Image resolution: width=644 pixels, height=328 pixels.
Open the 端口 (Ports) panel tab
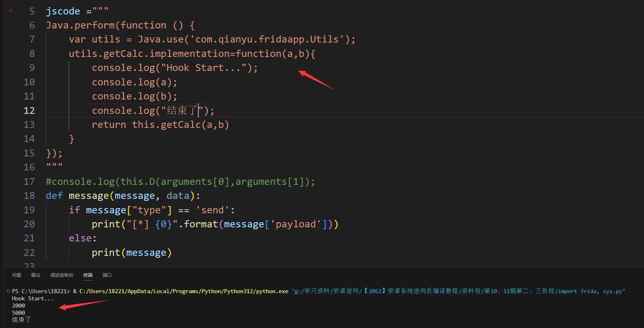click(107, 275)
